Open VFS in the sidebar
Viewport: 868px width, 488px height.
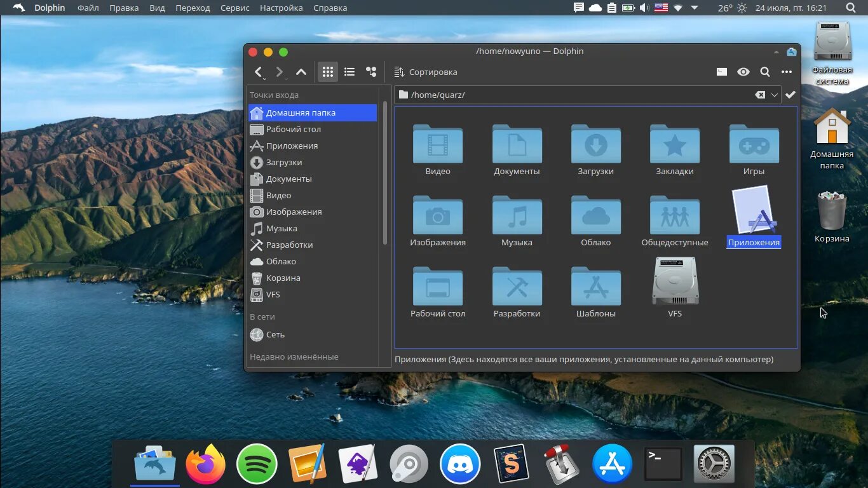[313, 294]
